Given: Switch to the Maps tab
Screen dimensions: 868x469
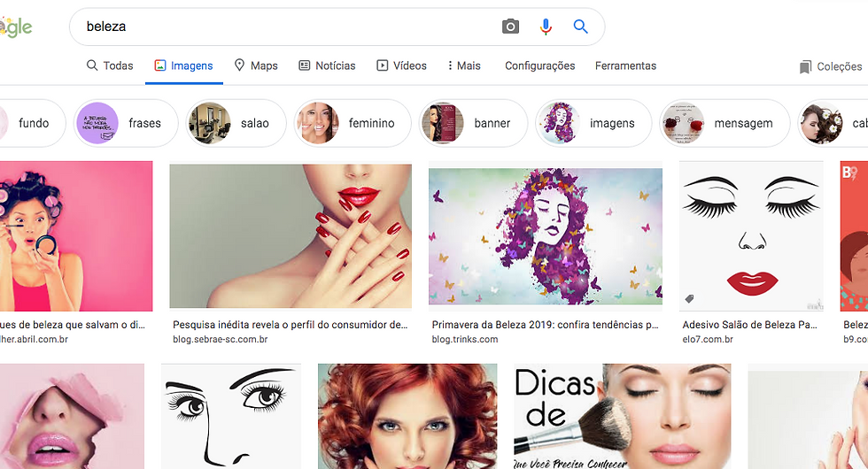Looking at the screenshot, I should click(256, 65).
